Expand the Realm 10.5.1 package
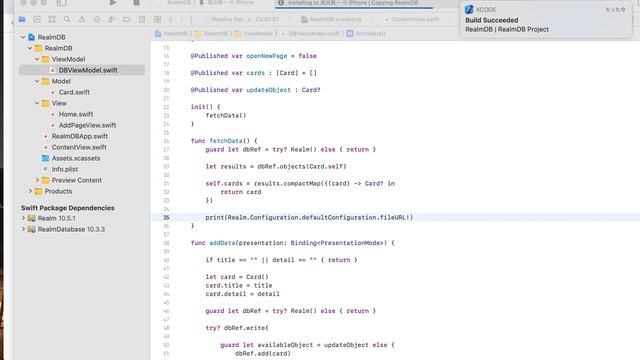Screen dimensions: 640x360 coord(23,218)
